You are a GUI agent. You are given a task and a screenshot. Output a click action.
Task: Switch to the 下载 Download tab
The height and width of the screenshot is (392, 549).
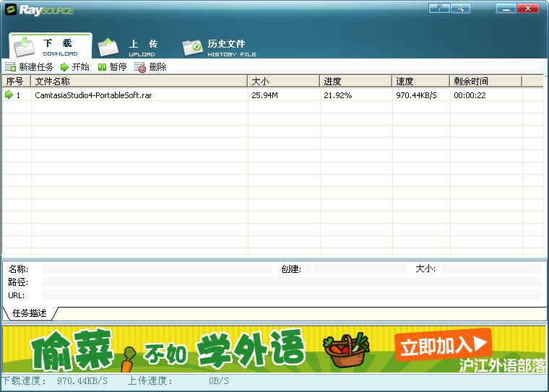(51, 47)
